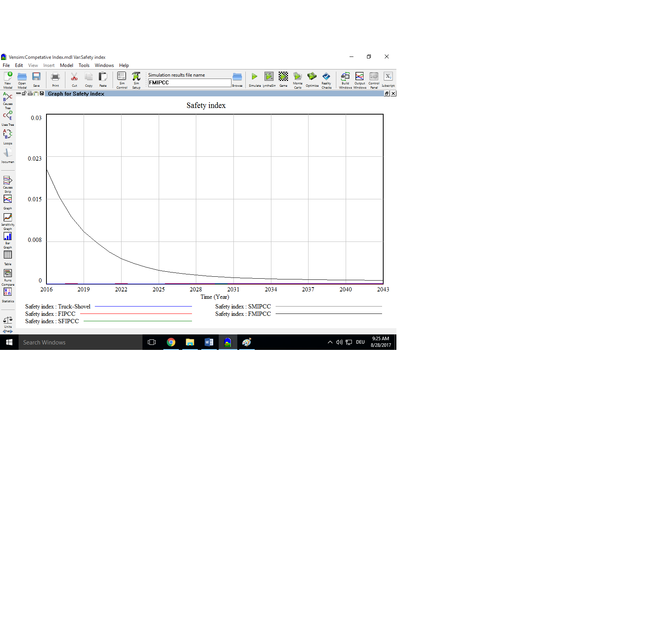The image size is (672, 627).
Task: Select the Graph tool in sidebar
Action: coord(8,202)
